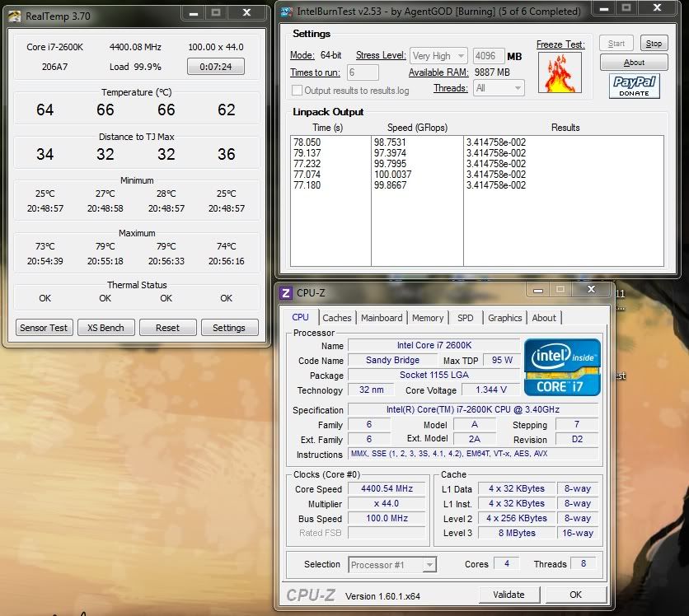This screenshot has height=616, width=689.
Task: Click the Linpack time value 78.050
Action: (307, 142)
